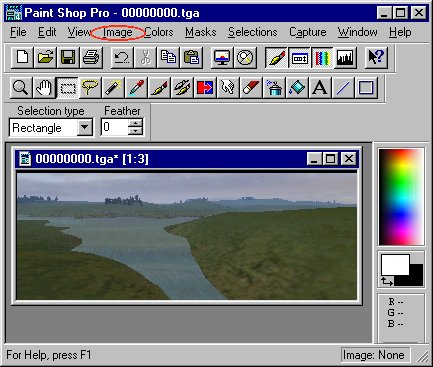Increase Feather value with up arrow

coord(135,124)
